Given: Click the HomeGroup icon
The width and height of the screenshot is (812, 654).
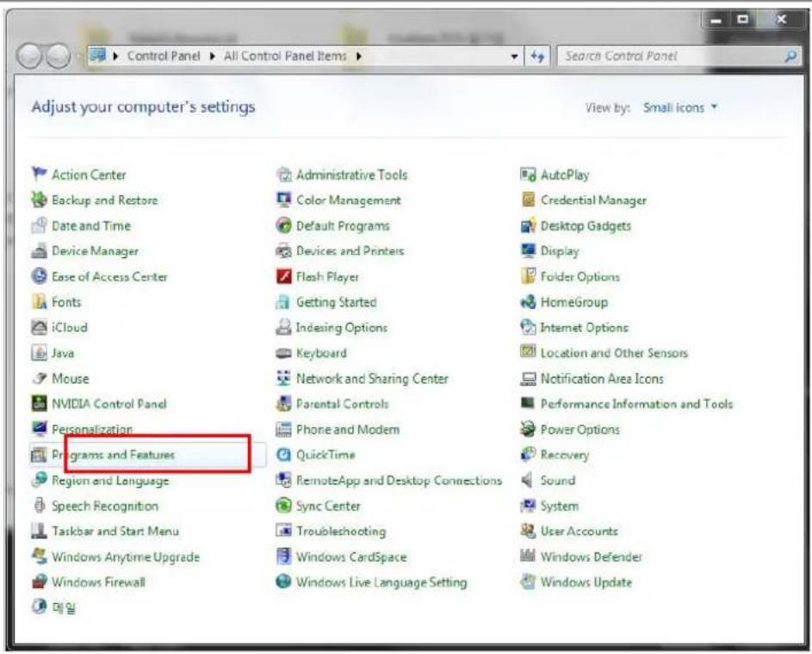Looking at the screenshot, I should 527,301.
